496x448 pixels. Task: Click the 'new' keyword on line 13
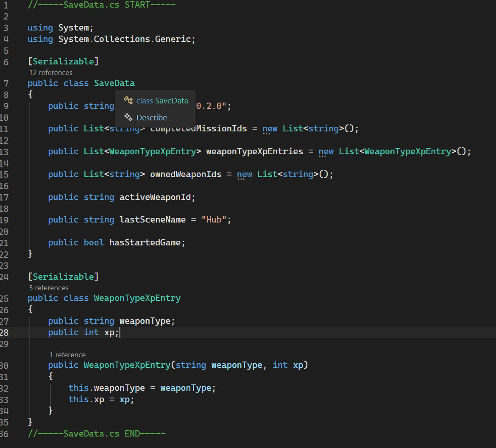click(x=326, y=151)
